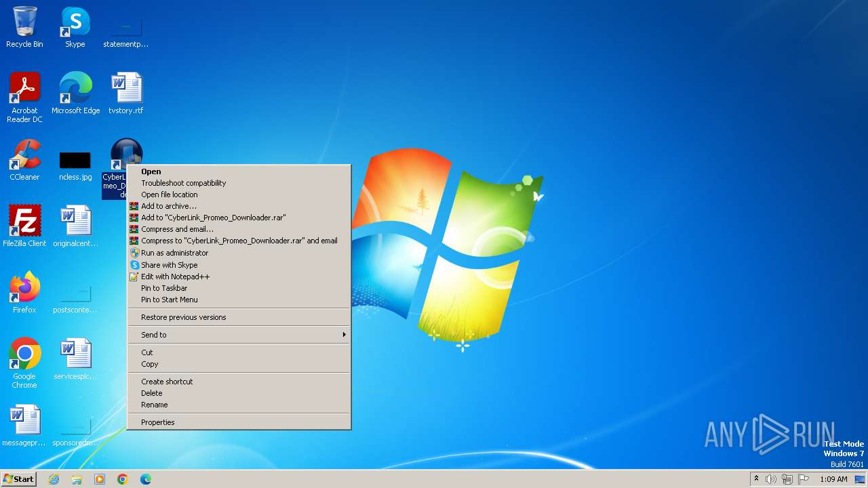Launch Edge from the taskbar
This screenshot has height=488, width=868.
click(x=146, y=479)
